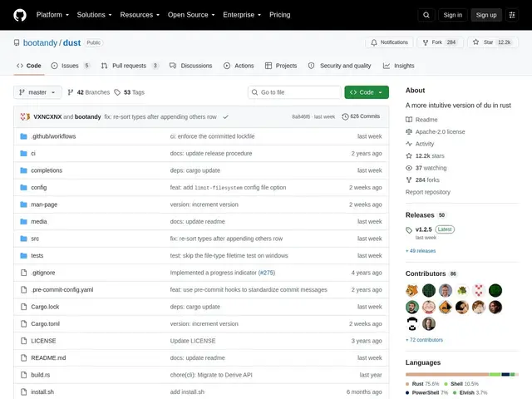Click the tags icon beside 53 Tags
The image size is (532, 399).
[x=117, y=92]
